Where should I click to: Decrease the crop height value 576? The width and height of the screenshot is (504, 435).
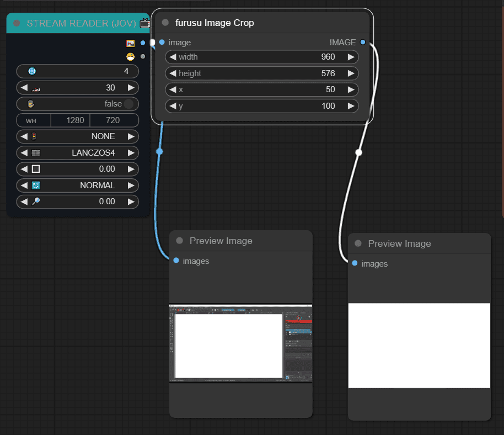point(173,73)
